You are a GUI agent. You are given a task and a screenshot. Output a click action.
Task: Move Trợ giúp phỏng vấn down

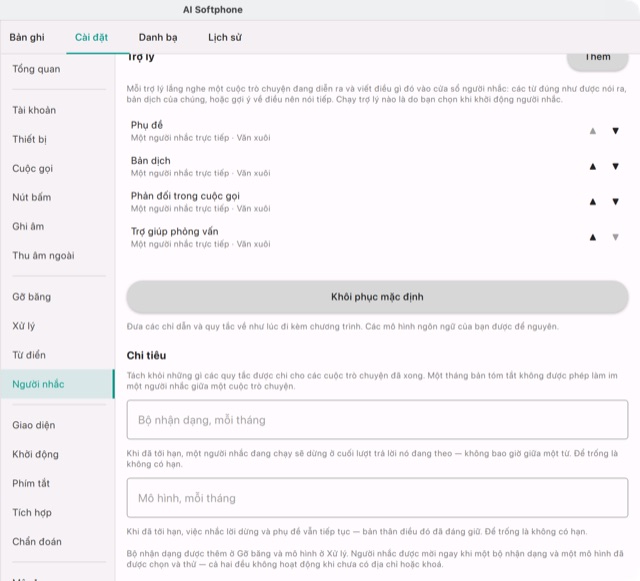pos(616,237)
